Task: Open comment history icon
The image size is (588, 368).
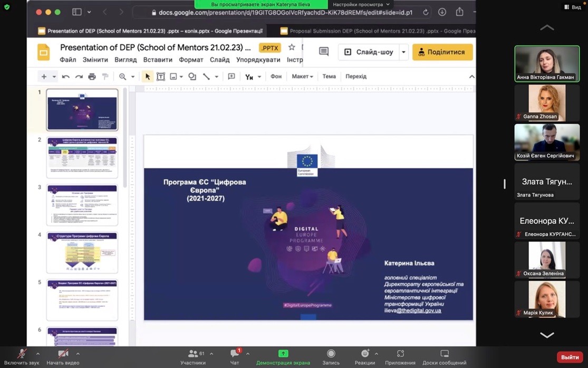Action: [x=324, y=51]
